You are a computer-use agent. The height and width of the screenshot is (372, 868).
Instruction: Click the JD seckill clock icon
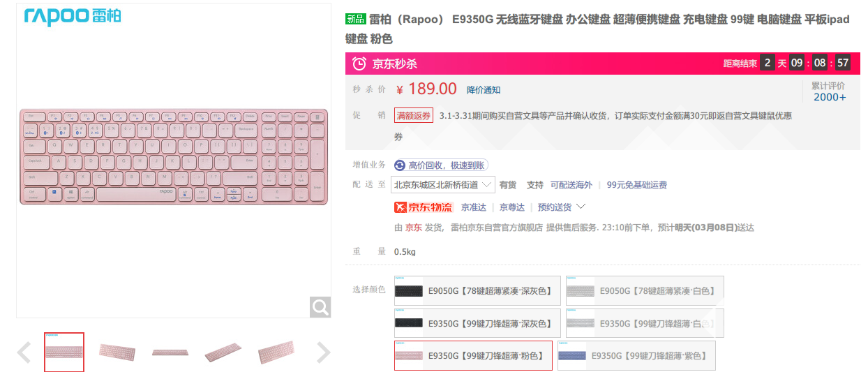[x=359, y=64]
